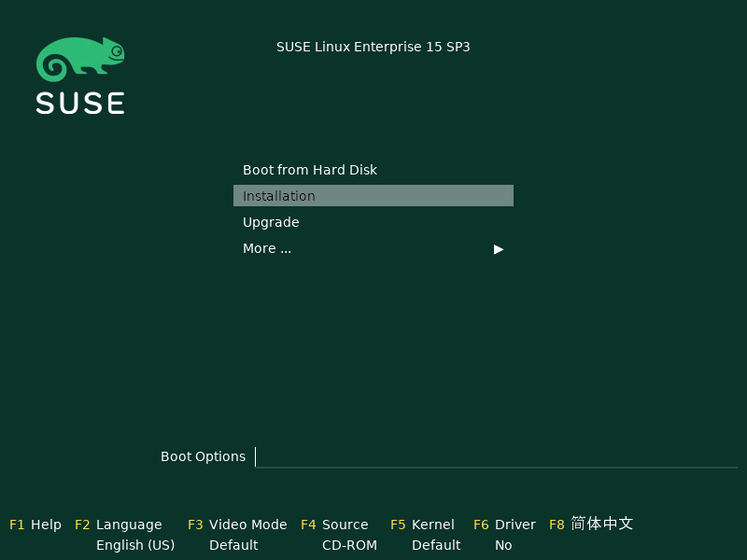This screenshot has height=560, width=747.
Task: Open the F6 Driver option
Action: pyautogui.click(x=505, y=525)
